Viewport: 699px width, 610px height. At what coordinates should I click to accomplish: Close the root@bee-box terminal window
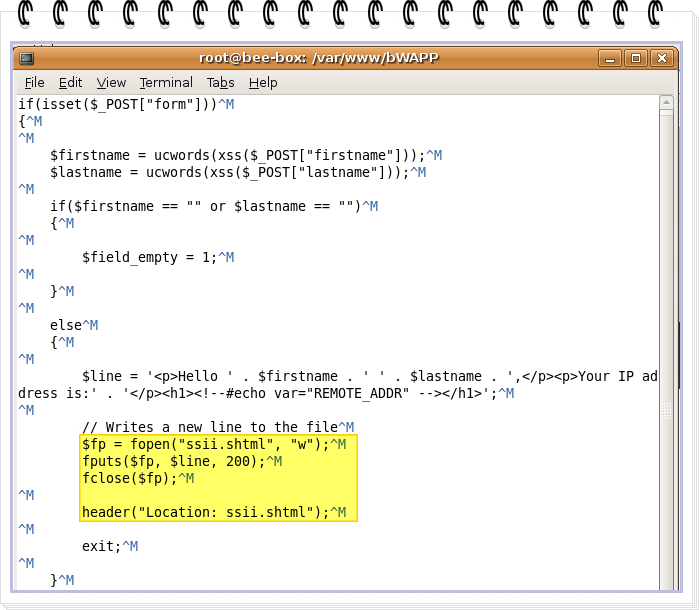tap(662, 58)
